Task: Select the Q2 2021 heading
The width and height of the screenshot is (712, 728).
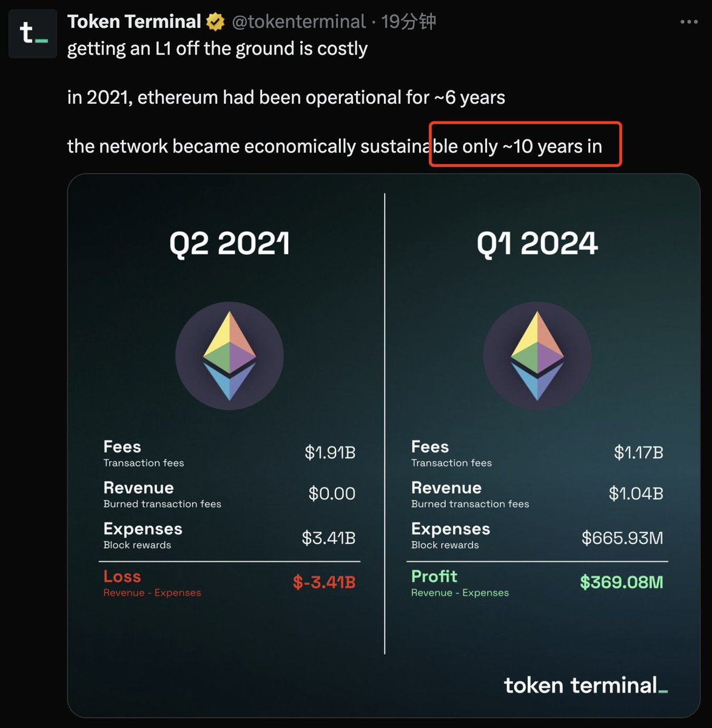Action: click(x=229, y=244)
